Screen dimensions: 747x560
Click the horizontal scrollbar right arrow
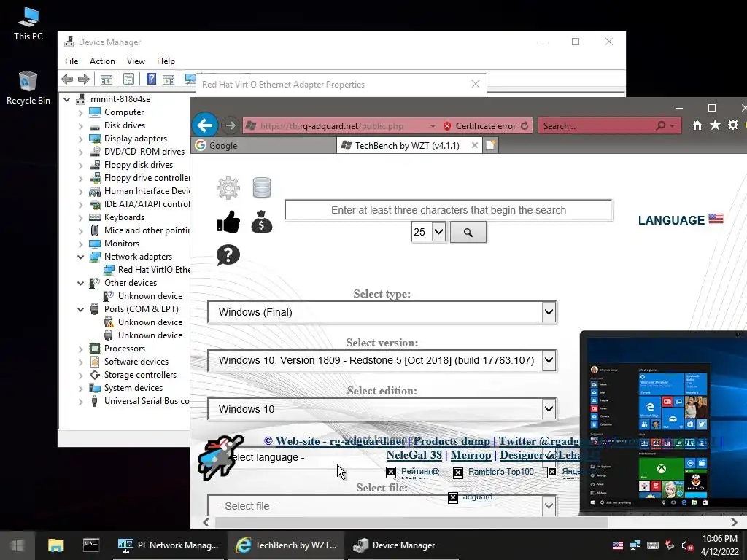[734, 522]
